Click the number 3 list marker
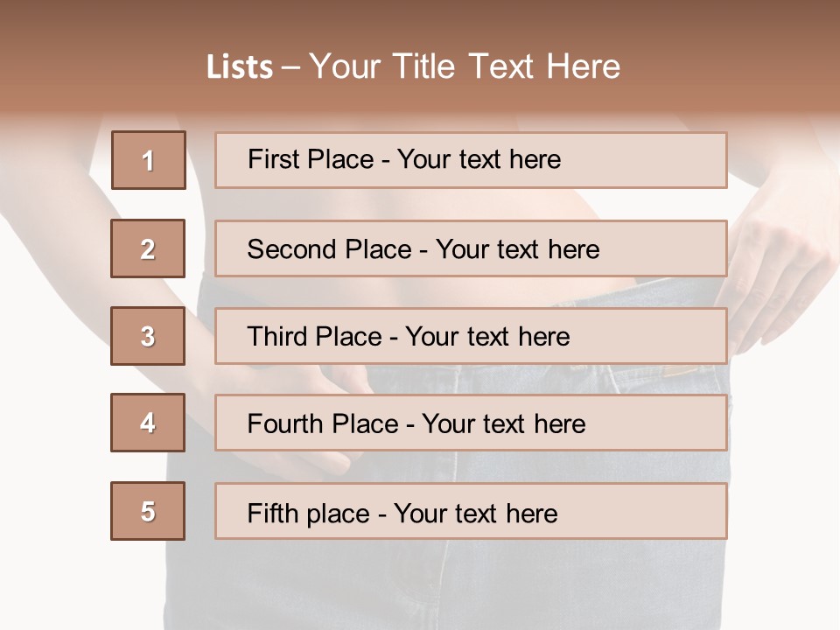The image size is (840, 630). click(x=148, y=336)
